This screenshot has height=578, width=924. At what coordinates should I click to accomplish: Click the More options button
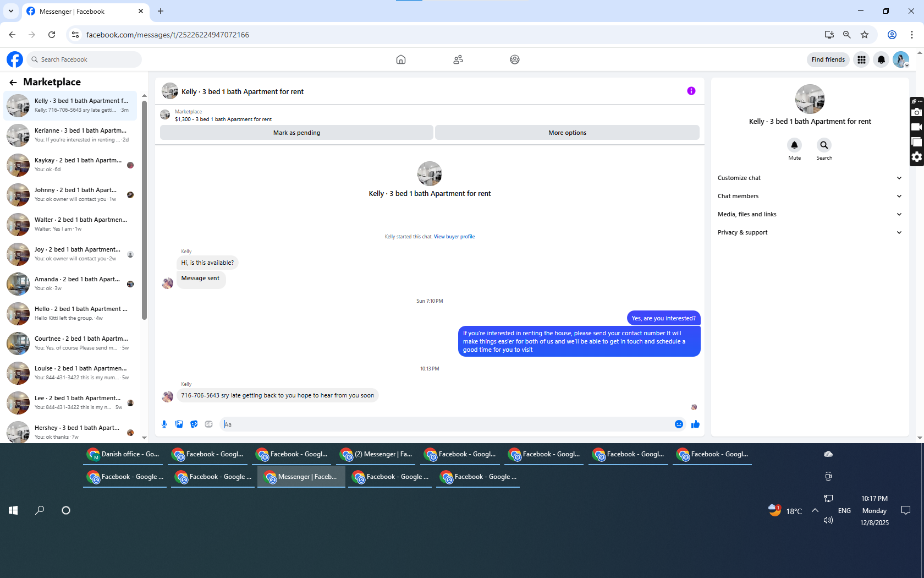[567, 133]
